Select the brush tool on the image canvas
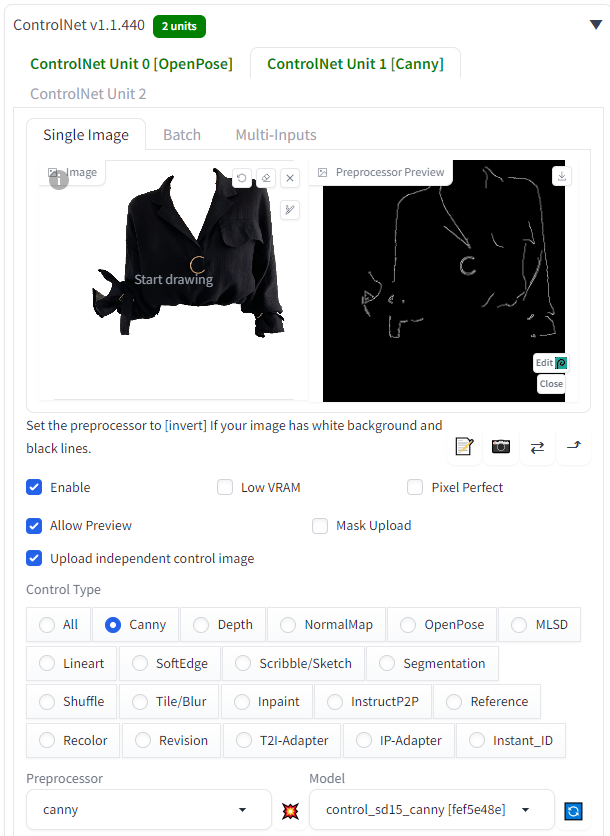Image resolution: width=610 pixels, height=836 pixels. 290,210
